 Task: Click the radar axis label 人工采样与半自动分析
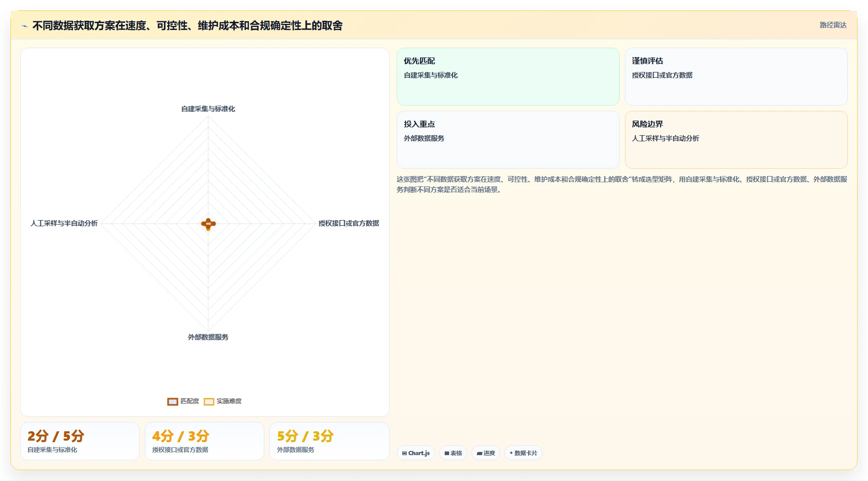(x=64, y=223)
